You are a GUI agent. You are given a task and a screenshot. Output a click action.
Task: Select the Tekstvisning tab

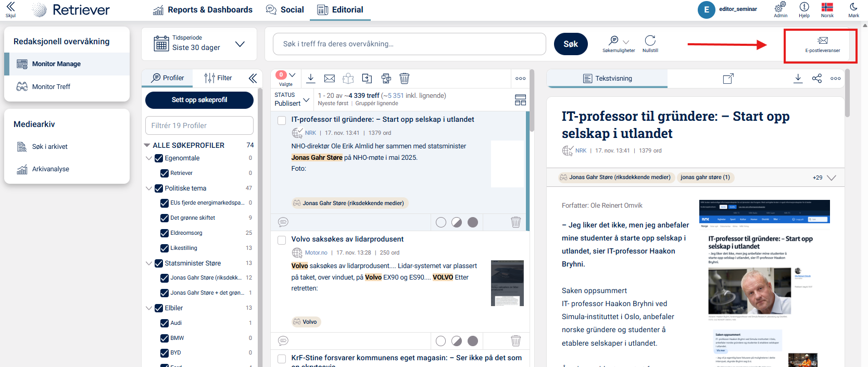[x=607, y=79]
